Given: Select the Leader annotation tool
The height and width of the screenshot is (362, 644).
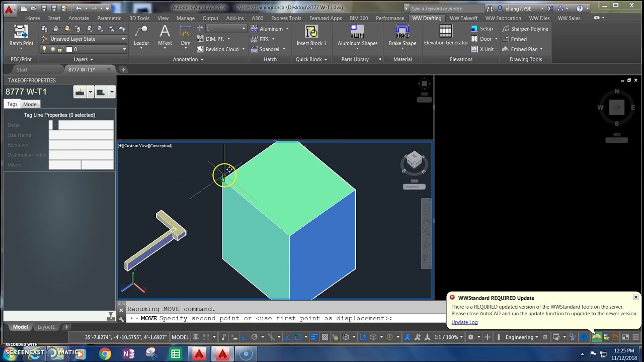Looking at the screenshot, I should tap(141, 35).
